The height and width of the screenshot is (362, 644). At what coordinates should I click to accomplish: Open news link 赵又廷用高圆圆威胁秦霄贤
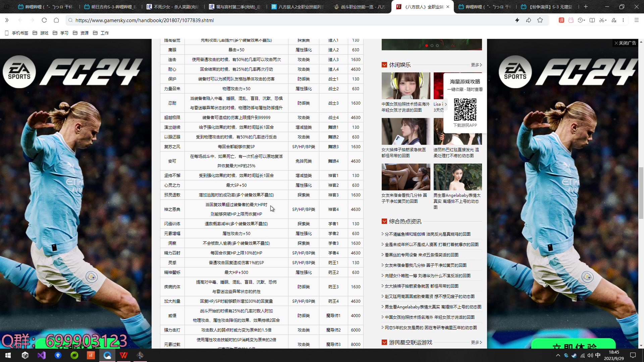pyautogui.click(x=429, y=297)
